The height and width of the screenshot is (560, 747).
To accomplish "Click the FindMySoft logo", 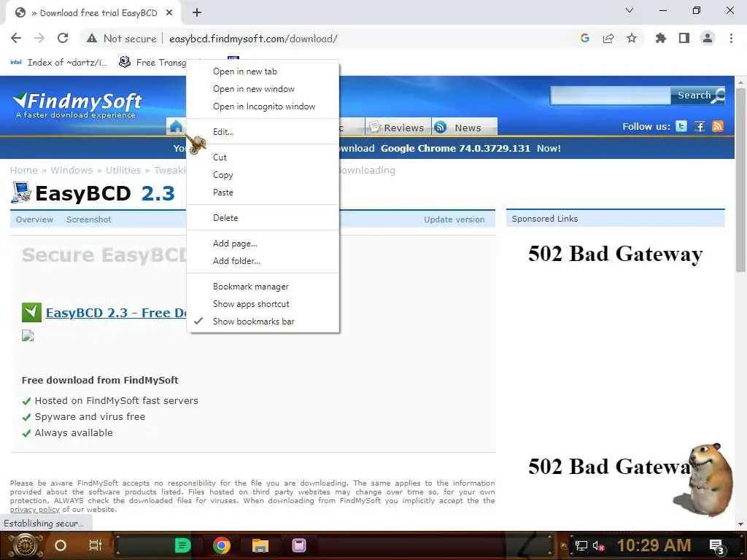I will 77,105.
